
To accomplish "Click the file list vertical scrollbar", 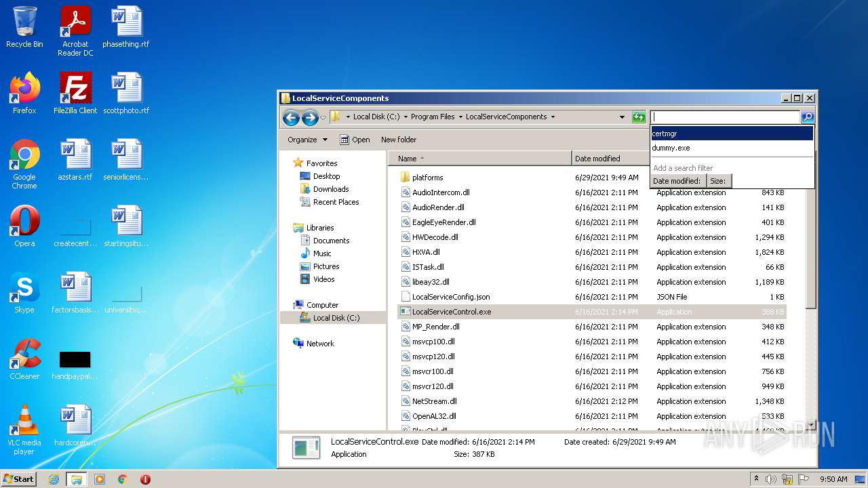I will click(810, 290).
